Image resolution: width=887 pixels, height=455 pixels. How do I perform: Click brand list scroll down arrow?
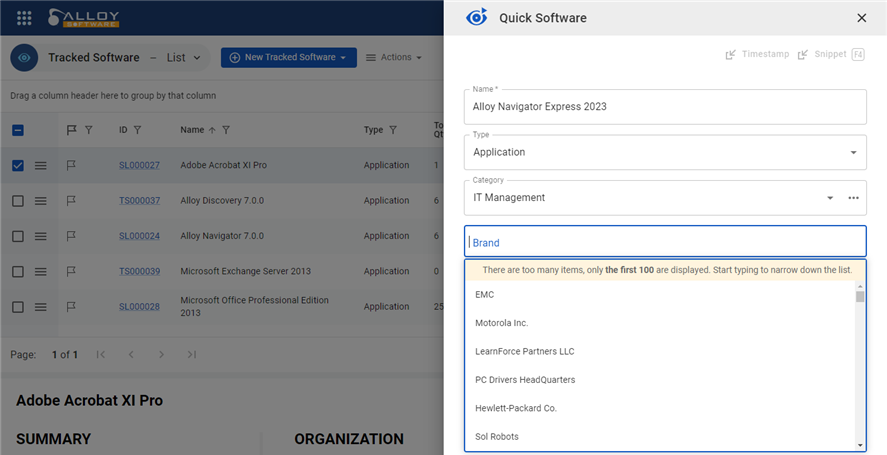click(x=860, y=446)
